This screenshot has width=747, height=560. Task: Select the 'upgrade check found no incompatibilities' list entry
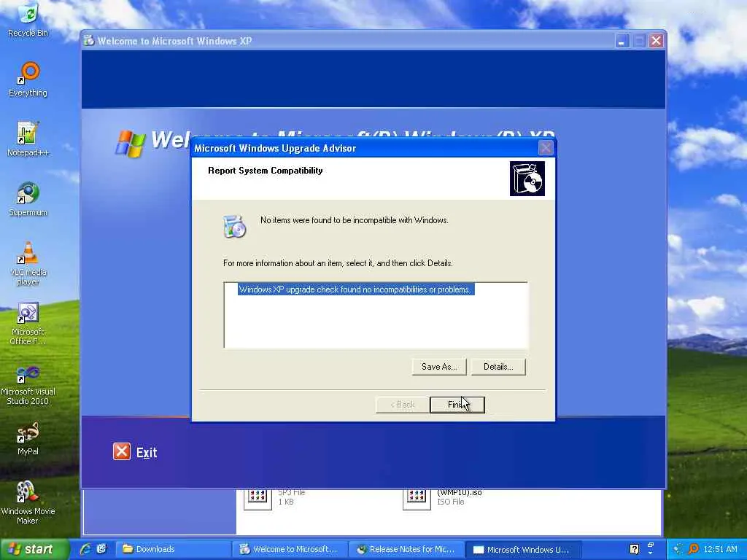(356, 289)
